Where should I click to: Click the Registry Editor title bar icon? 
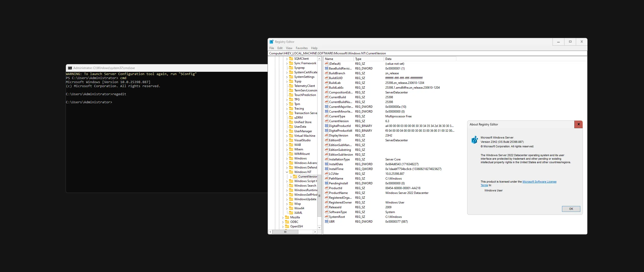[x=271, y=42]
